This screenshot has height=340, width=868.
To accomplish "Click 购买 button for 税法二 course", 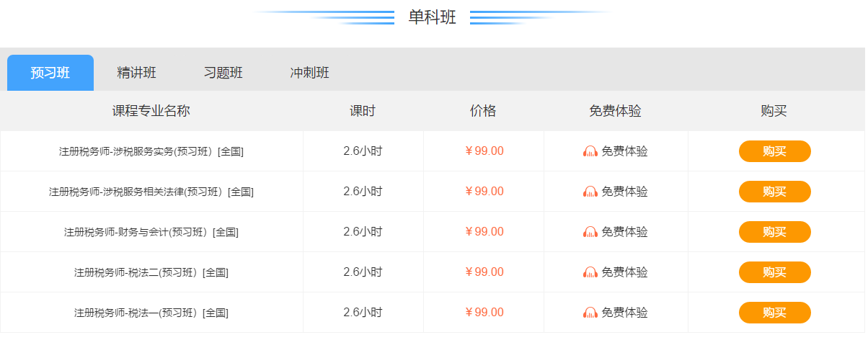I will click(775, 272).
